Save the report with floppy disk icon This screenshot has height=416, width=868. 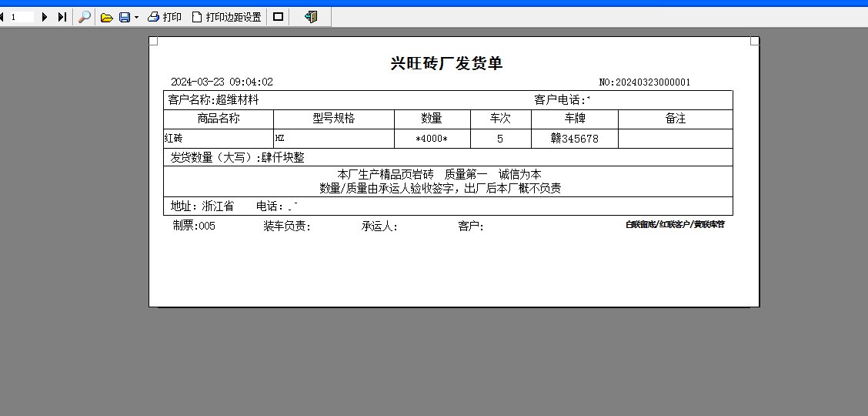(x=124, y=17)
